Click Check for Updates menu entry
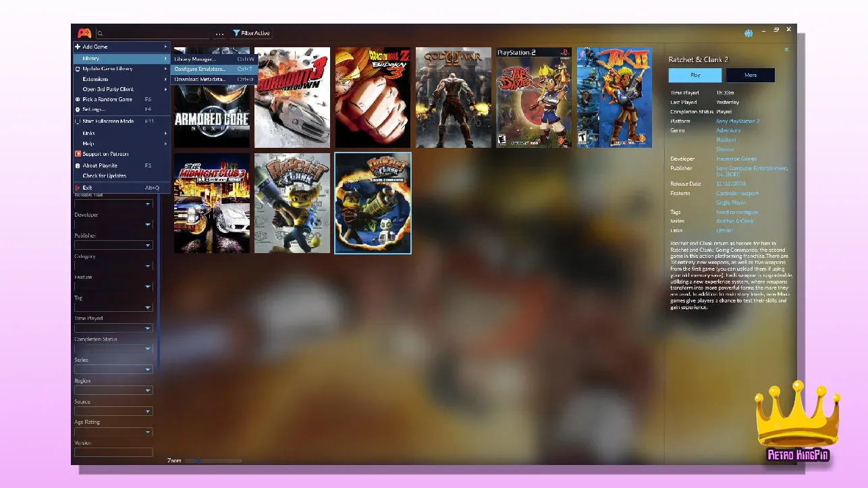The width and height of the screenshot is (868, 488). click(x=121, y=175)
